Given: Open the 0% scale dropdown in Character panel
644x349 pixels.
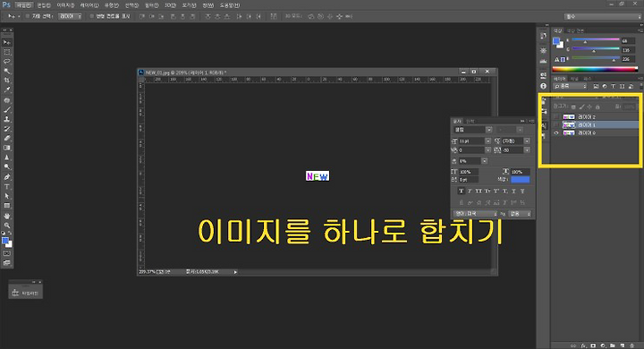Looking at the screenshot, I should coord(485,161).
